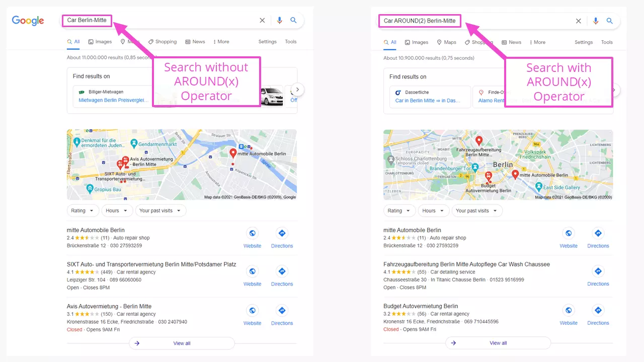This screenshot has height=362, width=644.
Task: Click Gendarmenmarkt marker on left map
Action: point(134,144)
